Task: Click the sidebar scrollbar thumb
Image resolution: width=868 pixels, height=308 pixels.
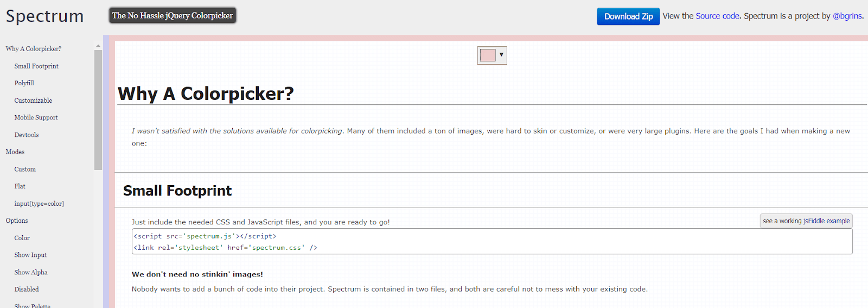Action: [98, 110]
